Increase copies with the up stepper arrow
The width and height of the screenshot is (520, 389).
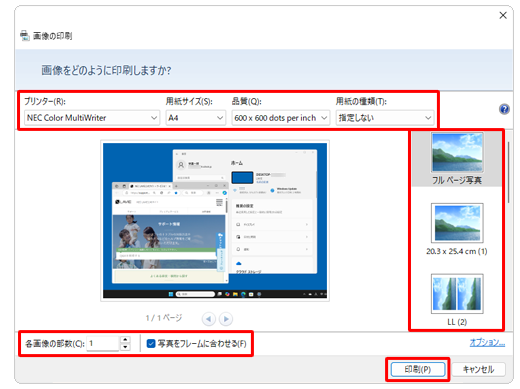(x=125, y=340)
